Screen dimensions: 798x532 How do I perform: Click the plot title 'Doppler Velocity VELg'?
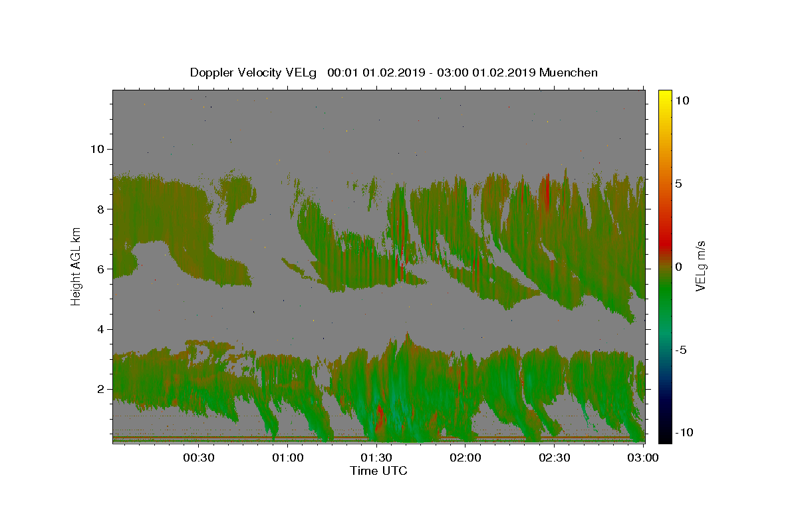pos(255,72)
